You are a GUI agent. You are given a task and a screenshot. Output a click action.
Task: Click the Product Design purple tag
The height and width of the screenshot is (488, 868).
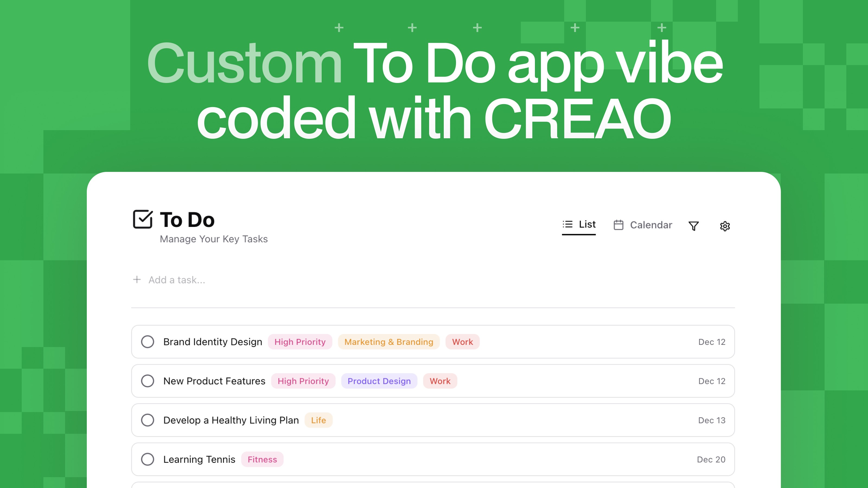379,381
